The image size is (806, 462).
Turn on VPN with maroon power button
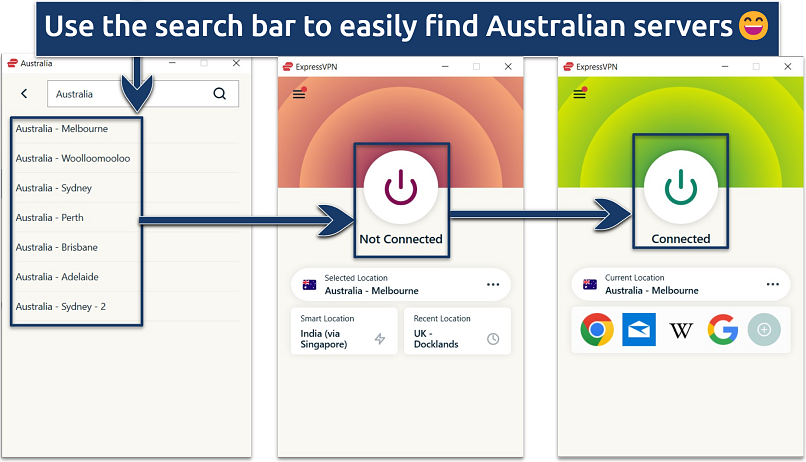click(x=401, y=187)
